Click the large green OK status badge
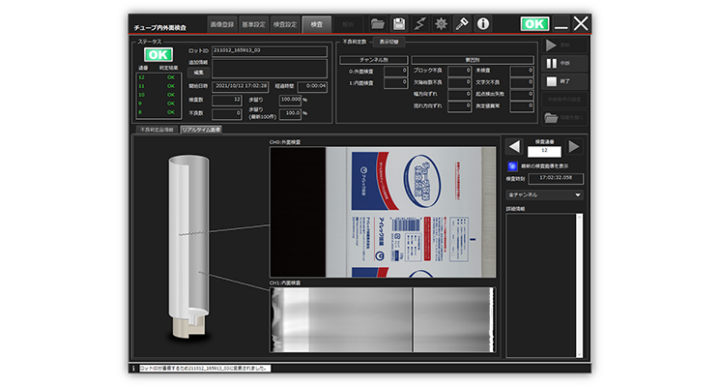Viewport: 720px width, 387px height. 158,55
